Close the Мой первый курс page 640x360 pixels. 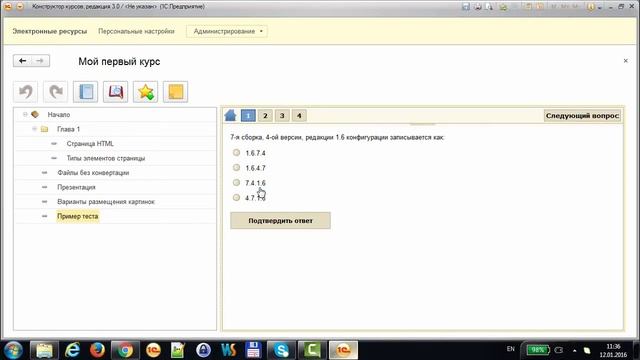point(626,61)
